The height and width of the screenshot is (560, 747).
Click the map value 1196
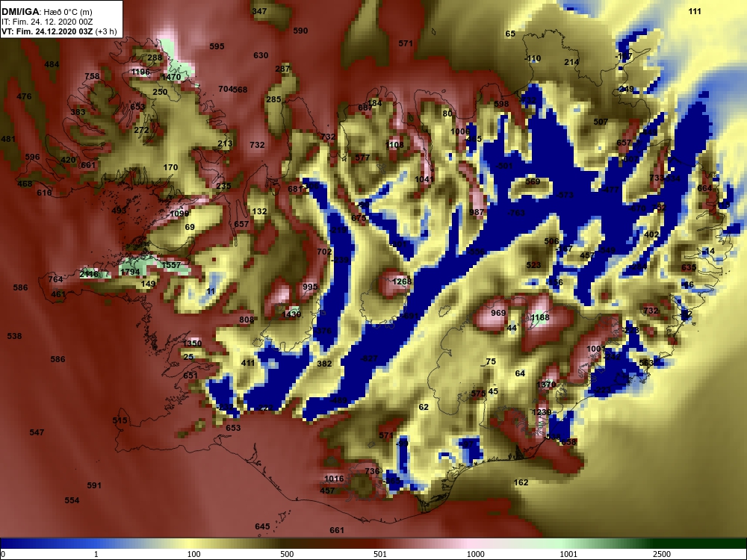tap(140, 72)
